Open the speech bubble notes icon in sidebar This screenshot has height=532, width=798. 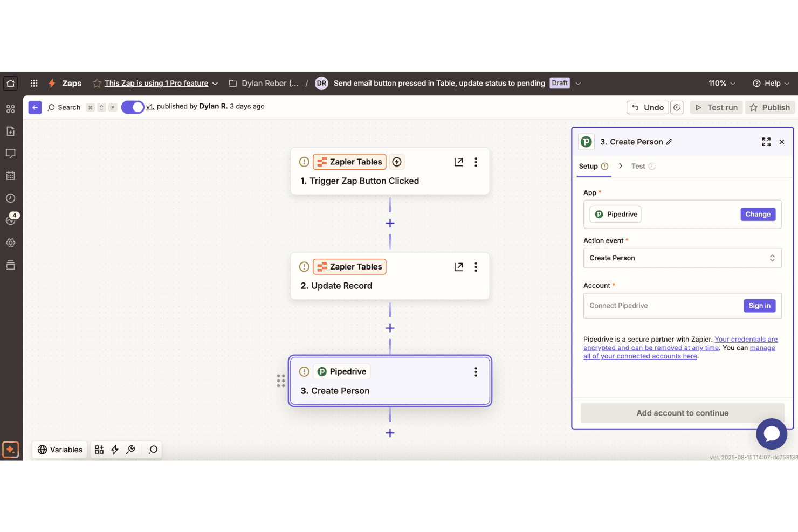coord(10,154)
